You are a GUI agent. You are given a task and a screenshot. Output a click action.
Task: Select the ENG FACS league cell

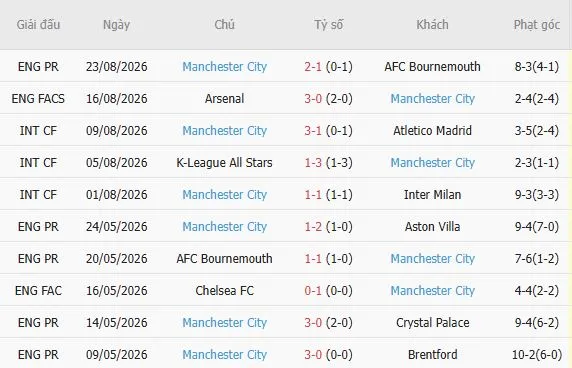[x=38, y=98]
